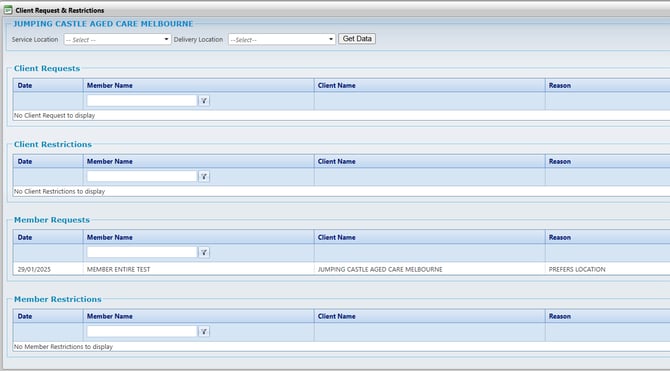Click filter icon in Member Restrictions table
Viewport: 670px width, 371px height.
pos(204,331)
